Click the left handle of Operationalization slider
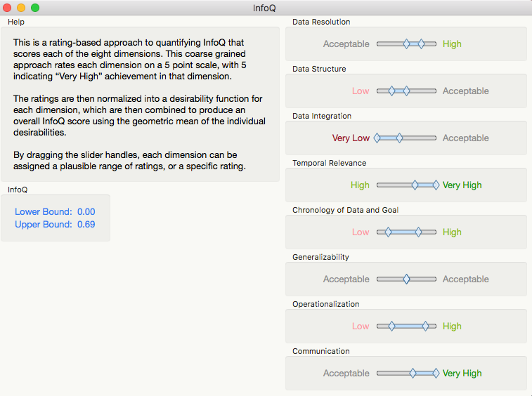This screenshot has height=396, width=532. pos(391,326)
